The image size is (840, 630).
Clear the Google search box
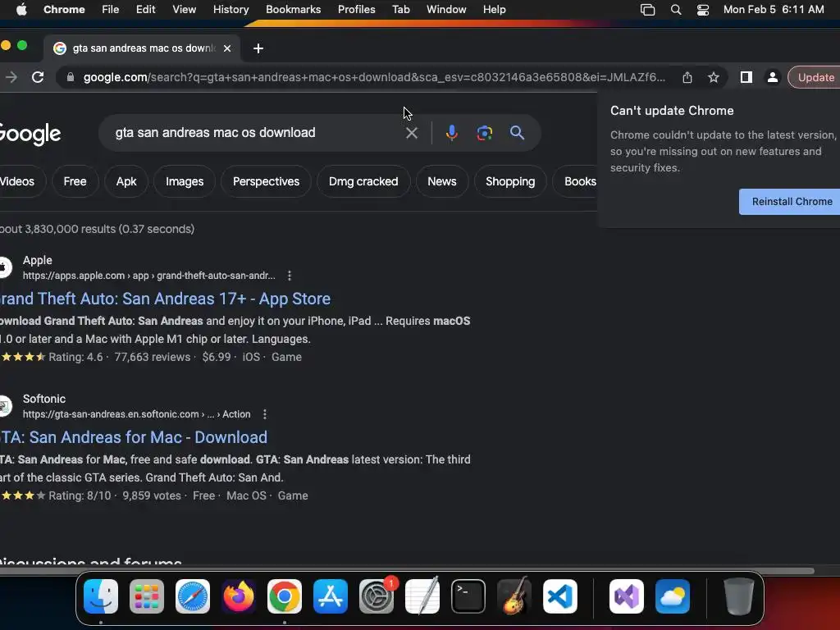pos(412,133)
